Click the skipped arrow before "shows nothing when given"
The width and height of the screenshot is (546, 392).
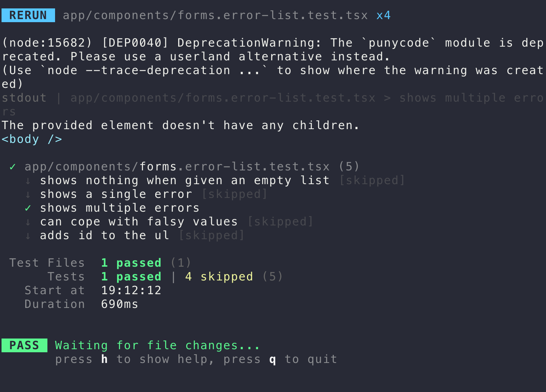point(28,181)
